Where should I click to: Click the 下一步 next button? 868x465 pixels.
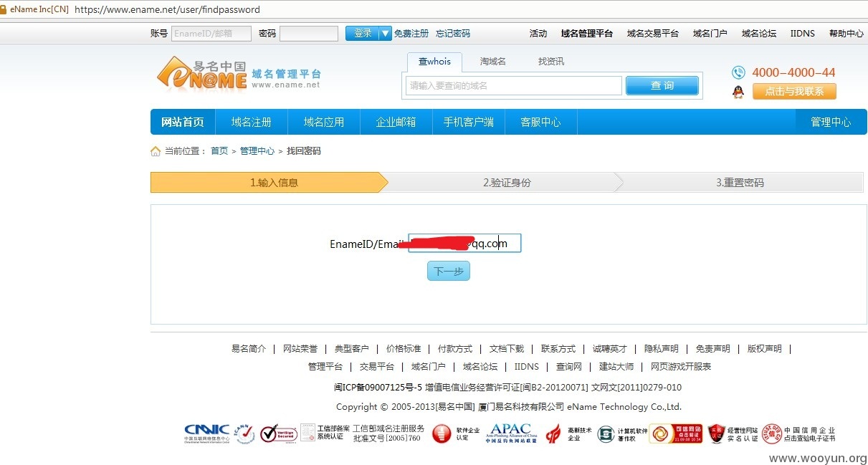(449, 271)
